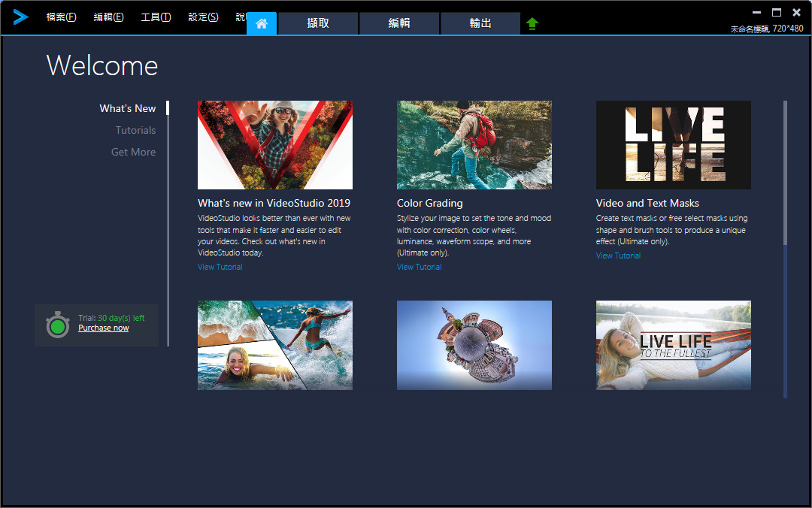Click the trial stopwatch icon
This screenshot has height=508, width=812.
click(x=57, y=325)
